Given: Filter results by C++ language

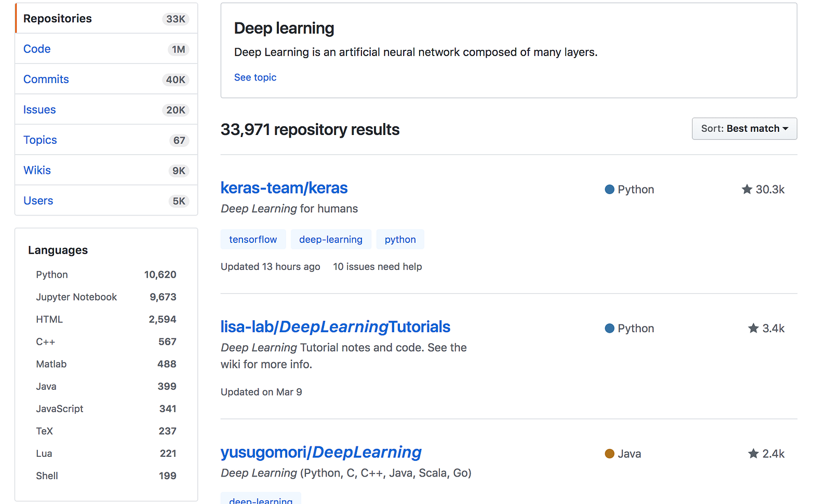Looking at the screenshot, I should coord(106,342).
